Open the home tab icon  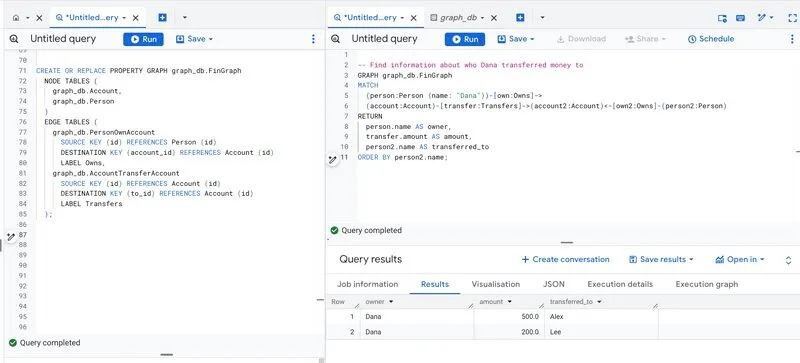16,18
